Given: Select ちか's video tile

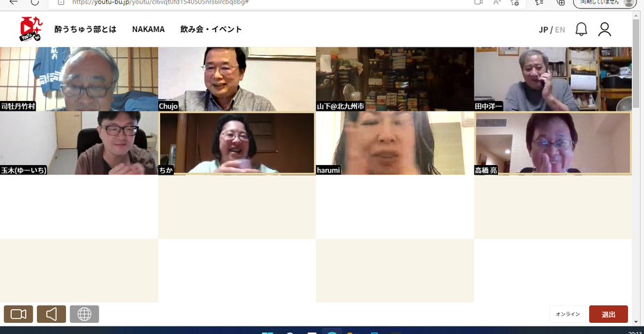Looking at the screenshot, I should tap(237, 143).
